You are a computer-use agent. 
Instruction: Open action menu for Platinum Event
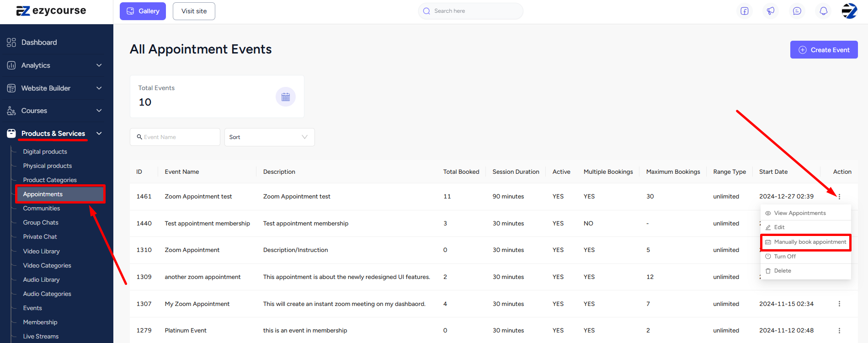click(839, 331)
